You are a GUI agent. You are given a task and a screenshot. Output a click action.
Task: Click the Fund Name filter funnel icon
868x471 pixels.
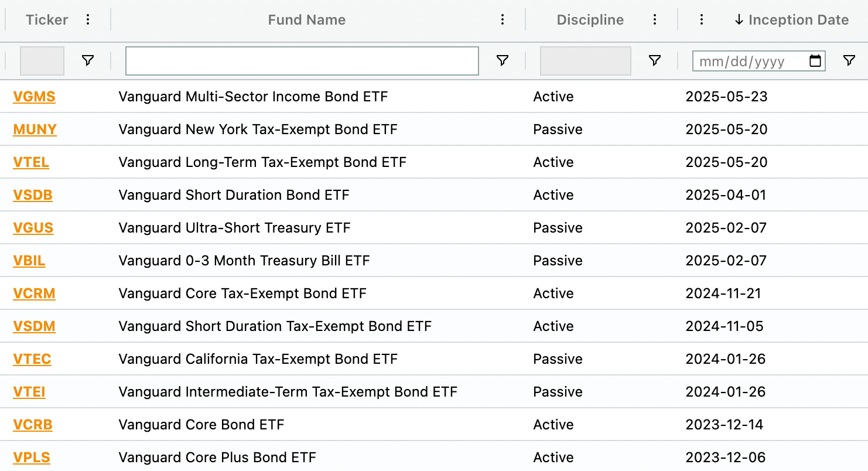point(503,60)
